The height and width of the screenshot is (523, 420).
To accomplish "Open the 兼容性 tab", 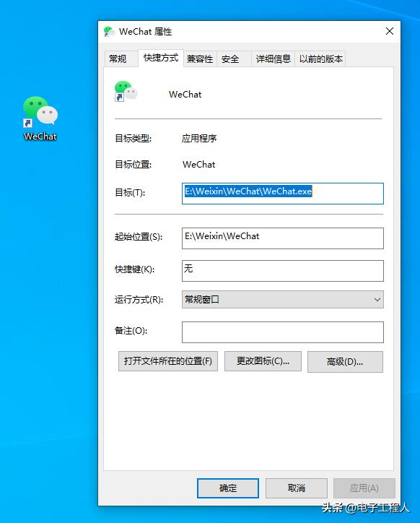I will click(x=200, y=59).
